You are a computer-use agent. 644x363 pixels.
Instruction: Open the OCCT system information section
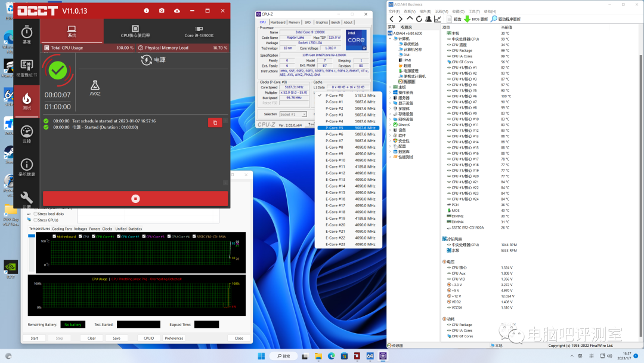click(27, 167)
